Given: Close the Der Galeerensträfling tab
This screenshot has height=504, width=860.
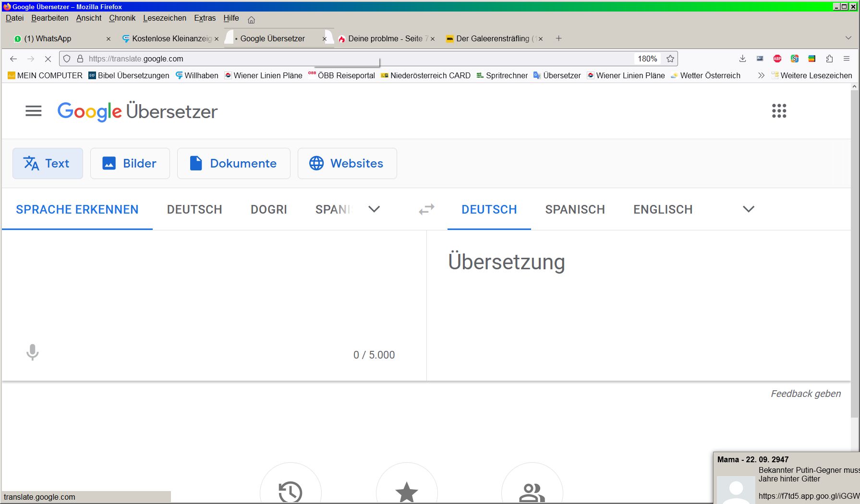Looking at the screenshot, I should pyautogui.click(x=541, y=39).
